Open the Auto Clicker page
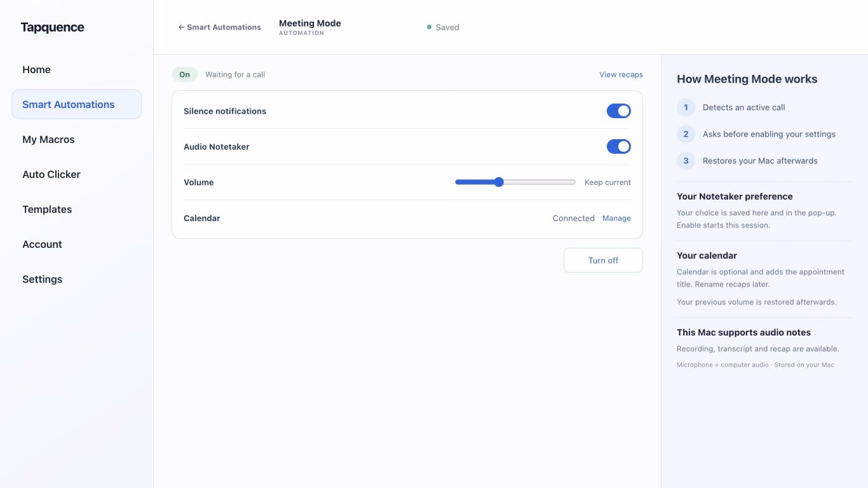868x488 pixels. tap(76, 174)
